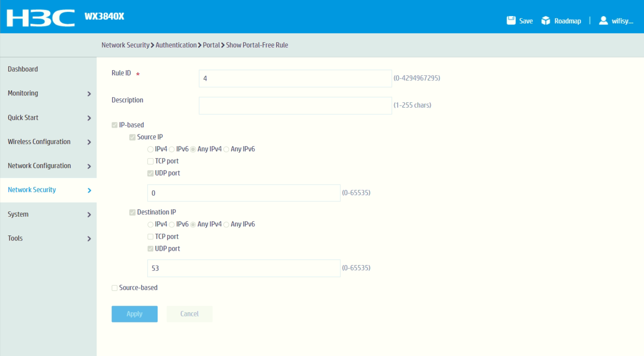Expand Wireless Configuration chevron arrow
The width and height of the screenshot is (644, 356).
click(x=89, y=142)
